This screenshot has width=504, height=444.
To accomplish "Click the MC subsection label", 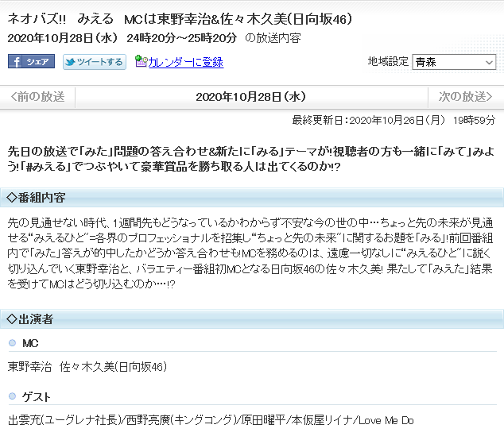I will [x=30, y=343].
